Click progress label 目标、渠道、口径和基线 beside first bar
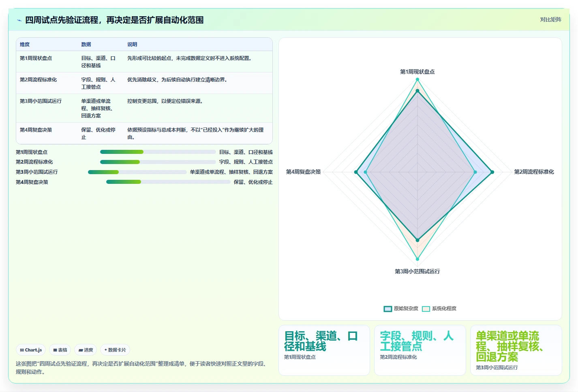Screen dimensions: 578x392 click(246, 152)
